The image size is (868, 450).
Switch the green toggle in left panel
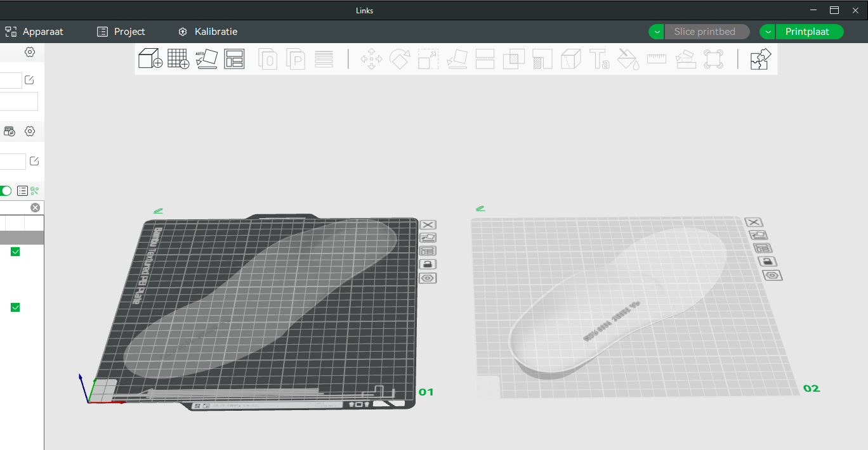click(x=6, y=191)
